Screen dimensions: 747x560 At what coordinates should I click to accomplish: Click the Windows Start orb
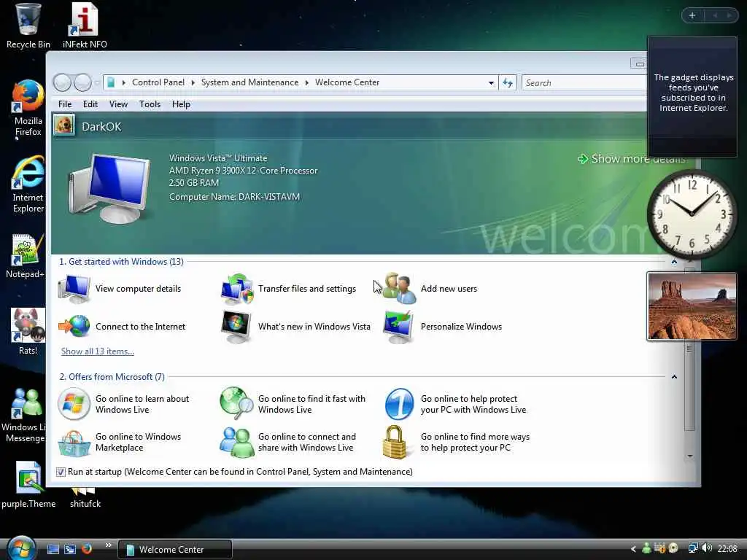click(x=21, y=548)
